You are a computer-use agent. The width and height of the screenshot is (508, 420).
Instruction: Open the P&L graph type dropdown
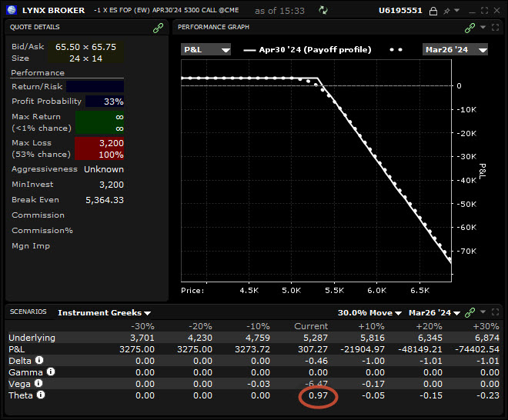coord(206,49)
